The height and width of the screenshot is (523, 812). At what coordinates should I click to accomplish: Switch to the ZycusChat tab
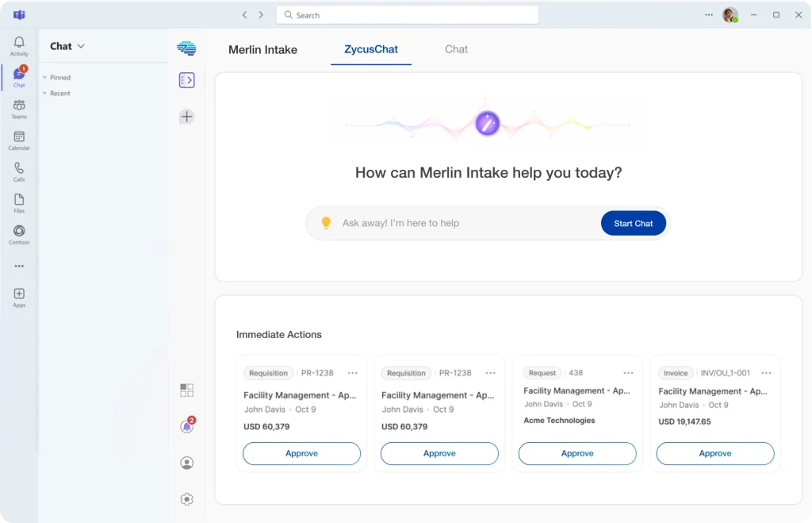[x=371, y=49]
